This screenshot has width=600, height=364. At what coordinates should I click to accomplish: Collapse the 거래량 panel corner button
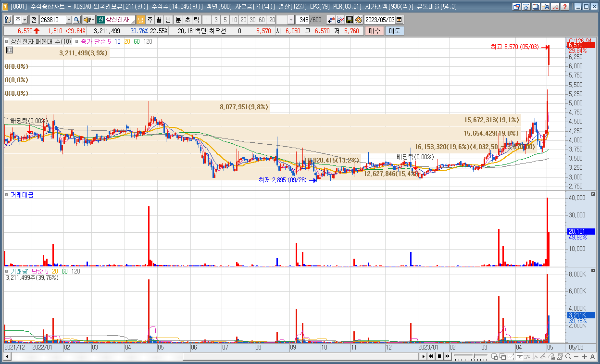[x=593, y=271]
